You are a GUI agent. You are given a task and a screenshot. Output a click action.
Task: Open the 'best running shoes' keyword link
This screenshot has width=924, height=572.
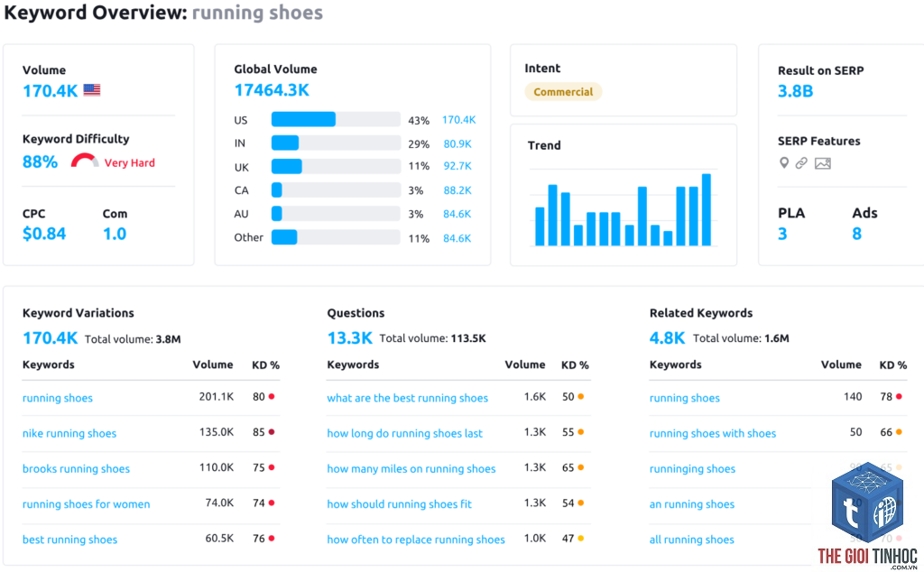click(70, 540)
